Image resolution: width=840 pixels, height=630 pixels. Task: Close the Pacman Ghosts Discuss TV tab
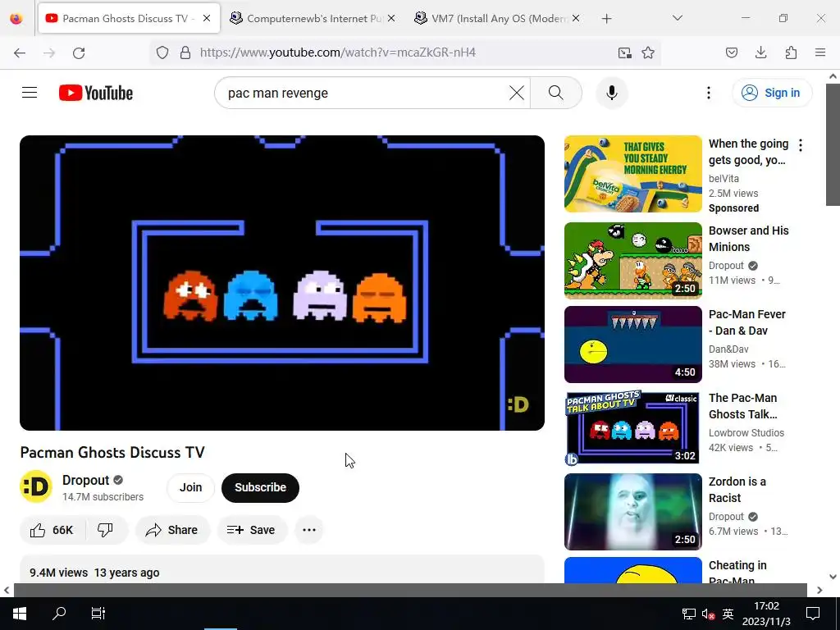click(x=207, y=18)
